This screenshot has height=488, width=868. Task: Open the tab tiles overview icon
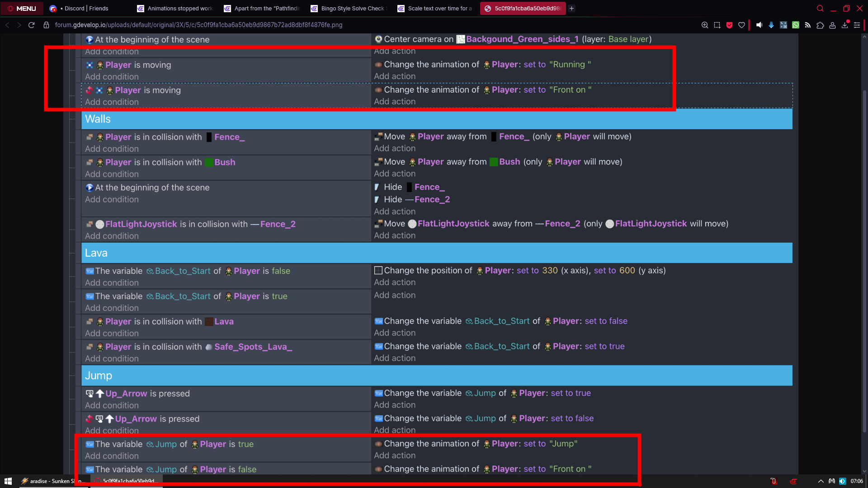coord(784,25)
